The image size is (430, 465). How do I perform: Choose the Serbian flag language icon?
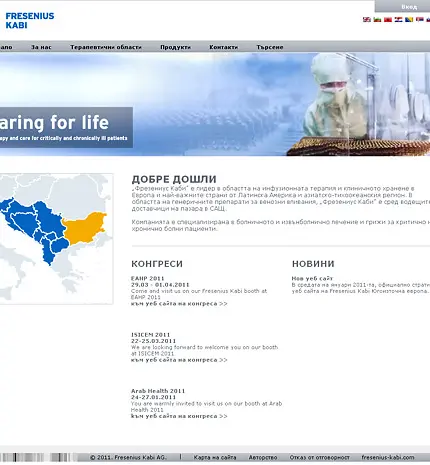(420, 20)
